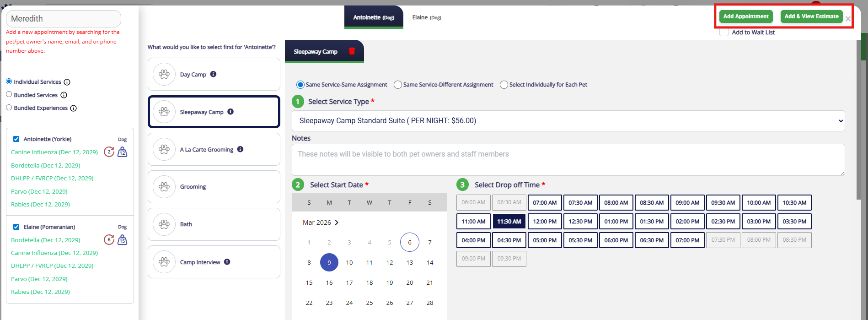
Task: Click the Grooming paw icon
Action: tap(164, 187)
